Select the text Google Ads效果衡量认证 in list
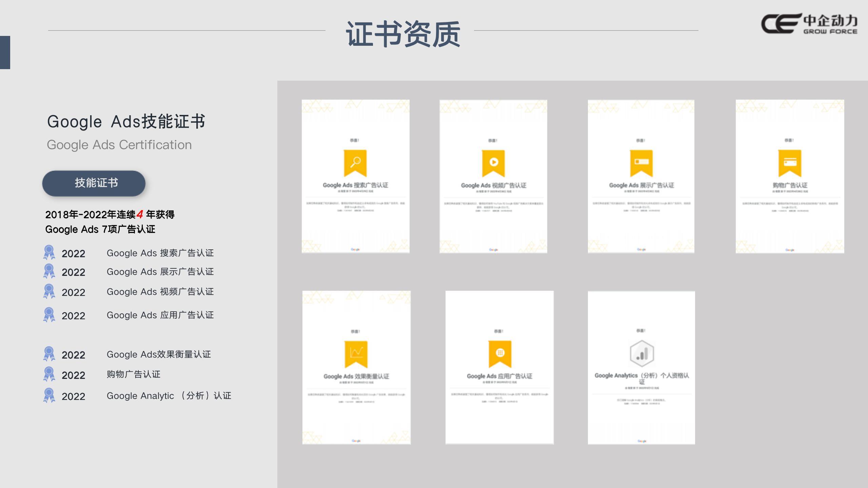Viewport: 868px width, 488px height. tap(159, 354)
